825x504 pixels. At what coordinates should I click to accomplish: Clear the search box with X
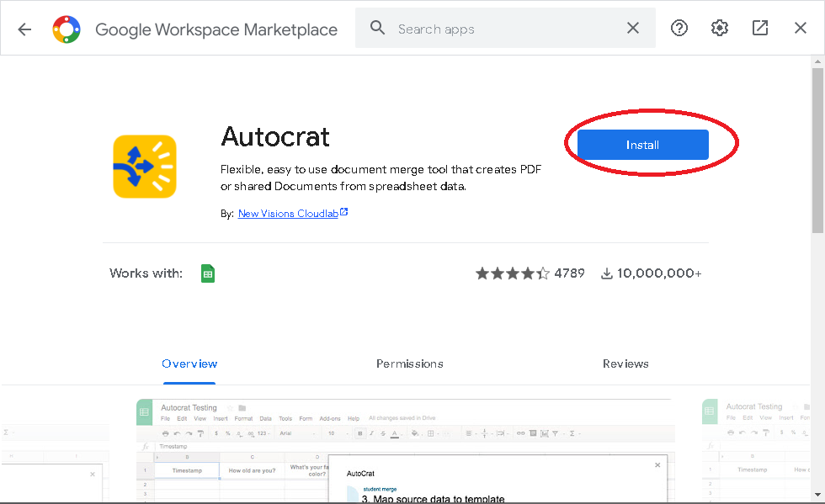pyautogui.click(x=633, y=28)
